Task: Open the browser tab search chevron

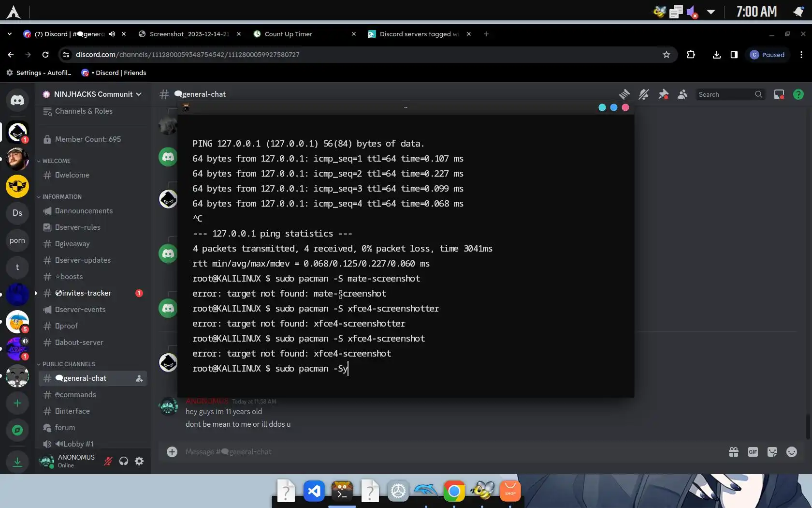Action: pos(10,34)
